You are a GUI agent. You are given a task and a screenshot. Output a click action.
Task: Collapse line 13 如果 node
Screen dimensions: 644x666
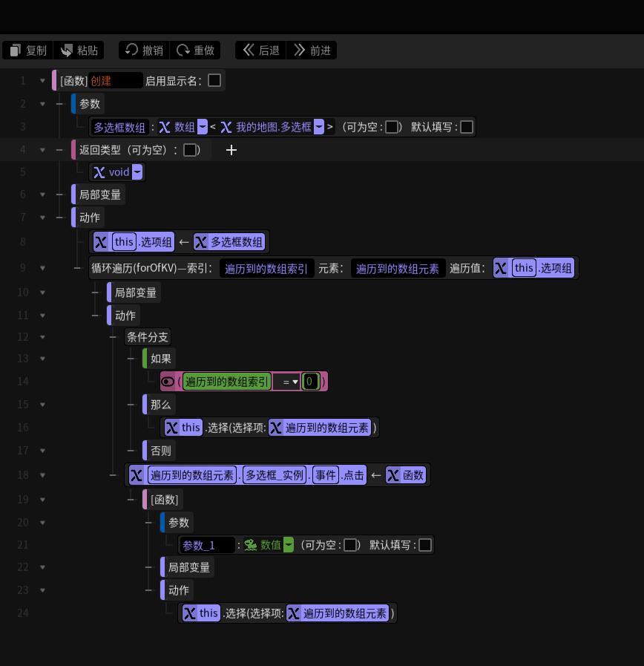(42, 359)
